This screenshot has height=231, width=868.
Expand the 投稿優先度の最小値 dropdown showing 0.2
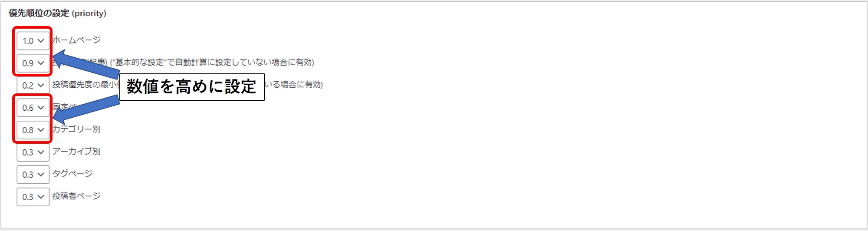click(33, 85)
